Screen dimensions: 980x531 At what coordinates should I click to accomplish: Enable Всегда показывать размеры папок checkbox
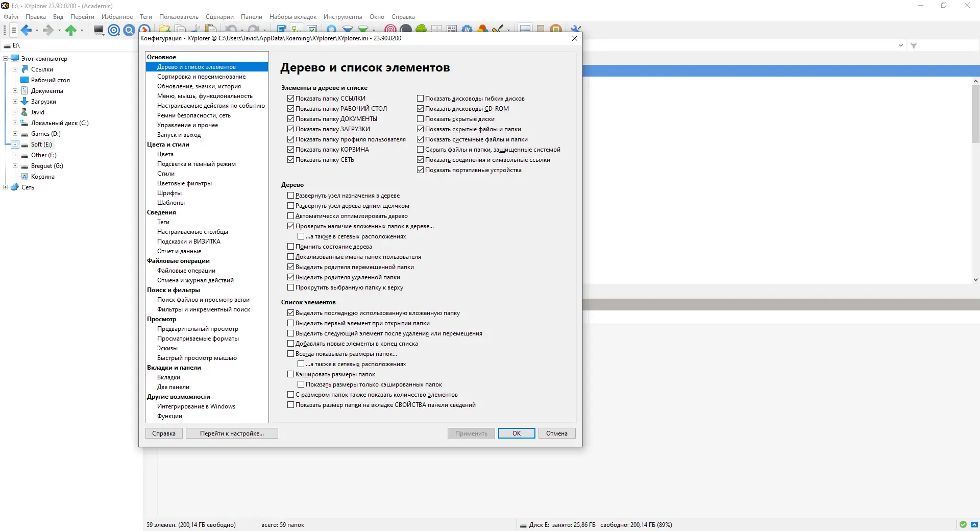[290, 353]
